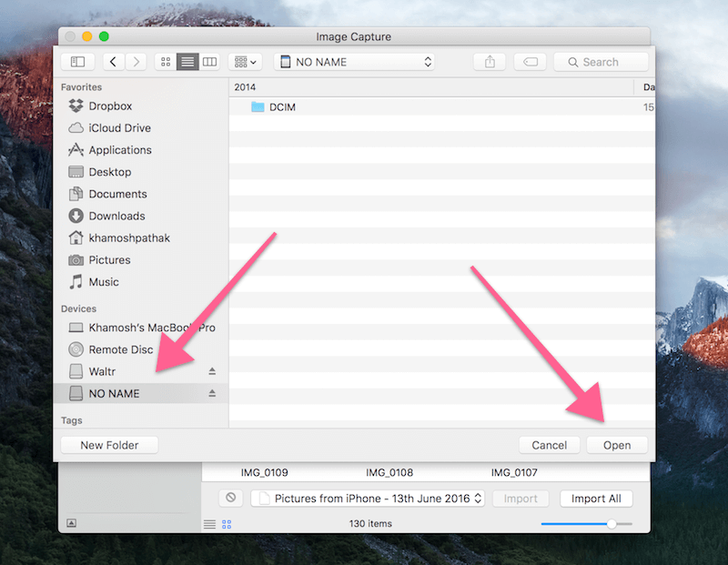The height and width of the screenshot is (565, 728).
Task: Eject the NO NAME volume
Action: click(212, 393)
